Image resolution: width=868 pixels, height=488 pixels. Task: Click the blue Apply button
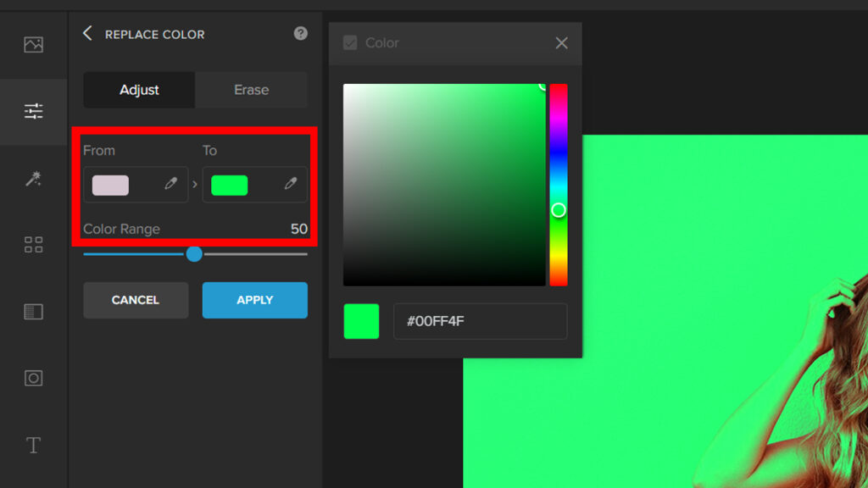pyautogui.click(x=254, y=300)
